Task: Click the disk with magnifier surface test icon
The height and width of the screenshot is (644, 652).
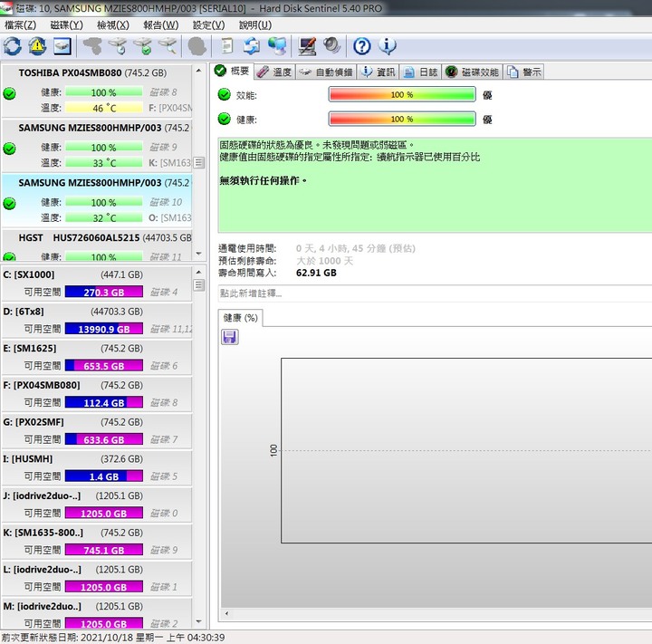Action: click(x=168, y=46)
